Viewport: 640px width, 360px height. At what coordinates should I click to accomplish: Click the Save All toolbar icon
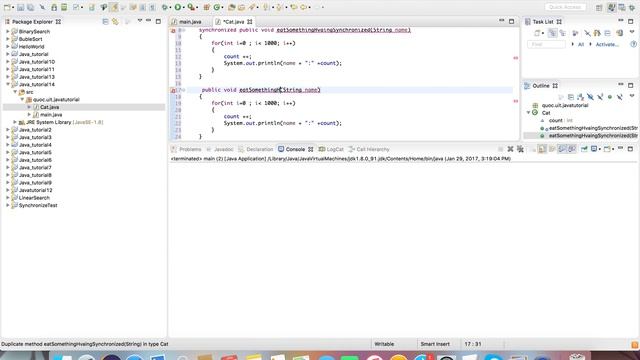tap(31, 7)
